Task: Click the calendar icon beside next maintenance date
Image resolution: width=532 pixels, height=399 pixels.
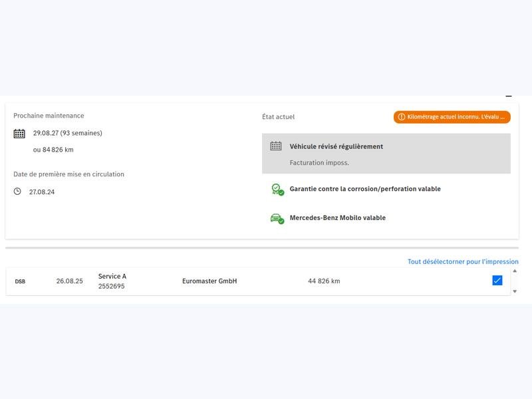Action: tap(19, 134)
